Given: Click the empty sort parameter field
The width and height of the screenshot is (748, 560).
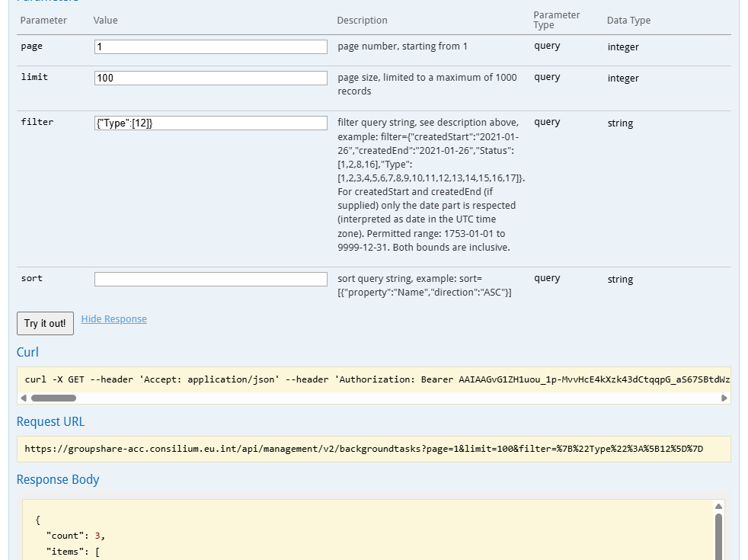Looking at the screenshot, I should [209, 278].
